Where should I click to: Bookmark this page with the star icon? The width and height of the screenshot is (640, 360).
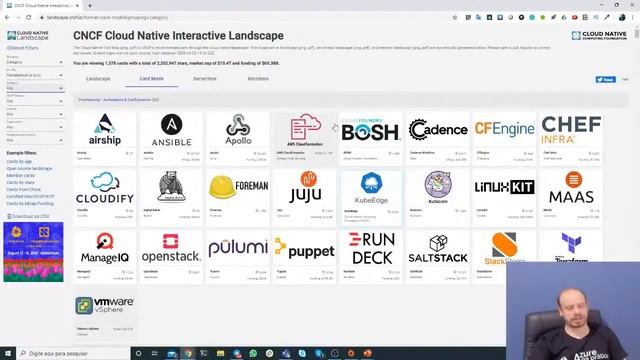455,18
